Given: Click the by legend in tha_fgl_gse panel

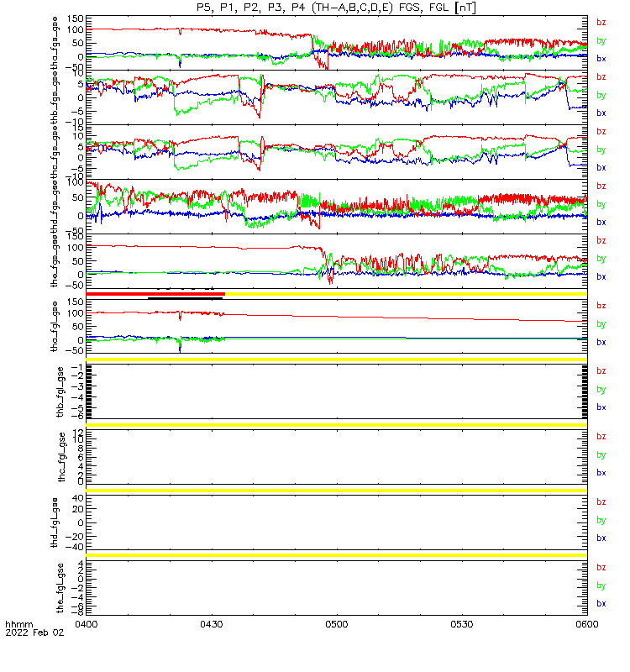Looking at the screenshot, I should (x=601, y=324).
